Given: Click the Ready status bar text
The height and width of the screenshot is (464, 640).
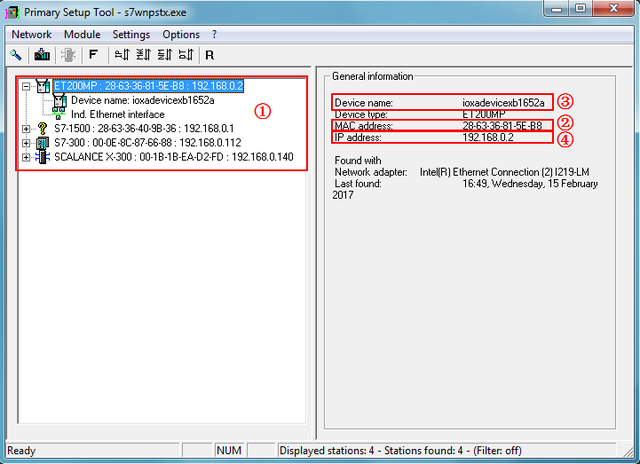Looking at the screenshot, I should click(x=21, y=451).
